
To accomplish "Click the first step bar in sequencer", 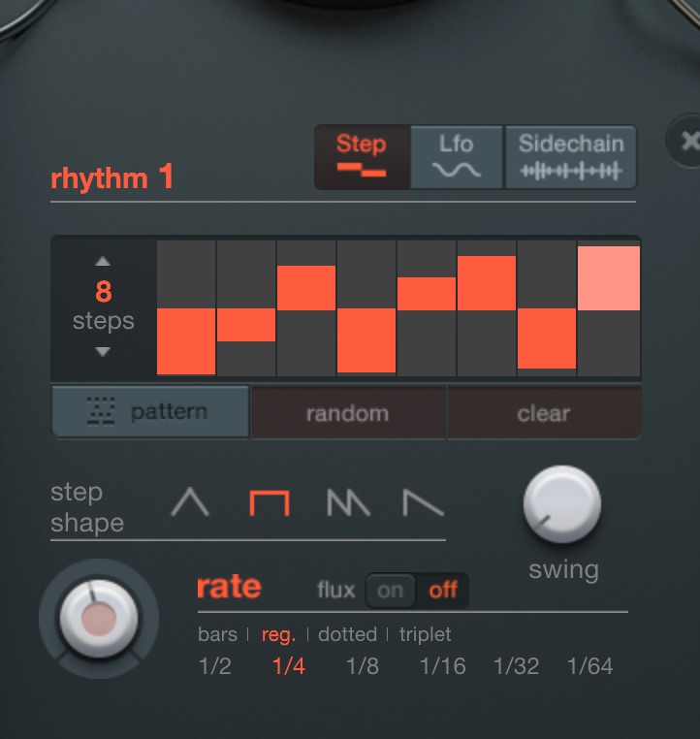I will click(186, 341).
